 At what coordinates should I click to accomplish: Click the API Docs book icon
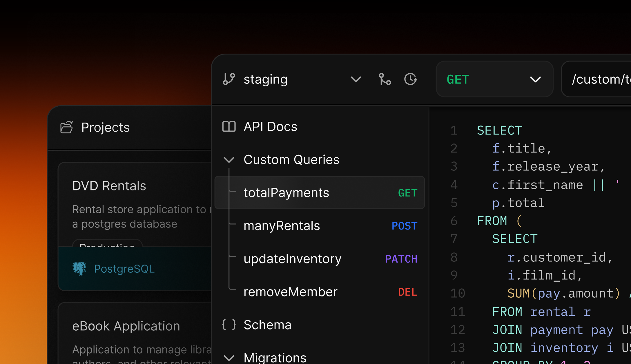[229, 126]
